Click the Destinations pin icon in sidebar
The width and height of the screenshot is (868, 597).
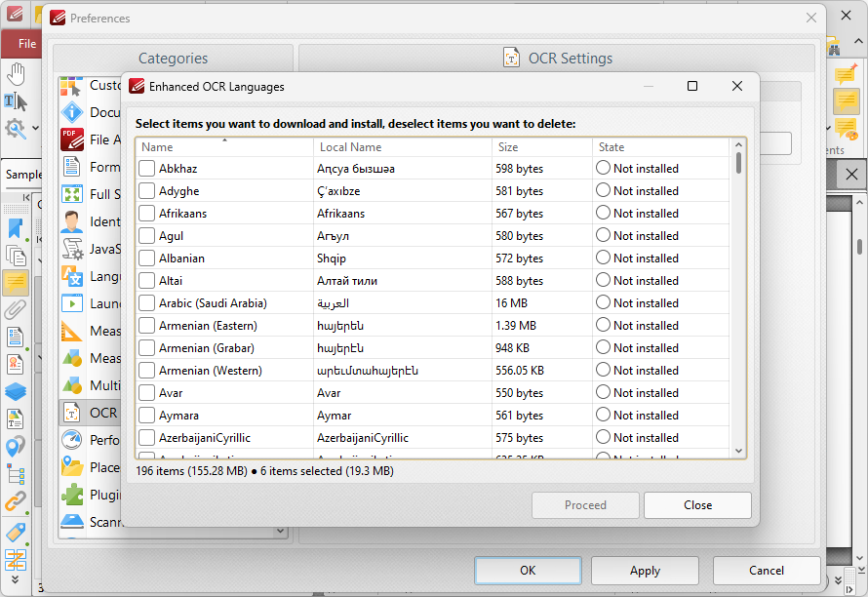click(16, 447)
